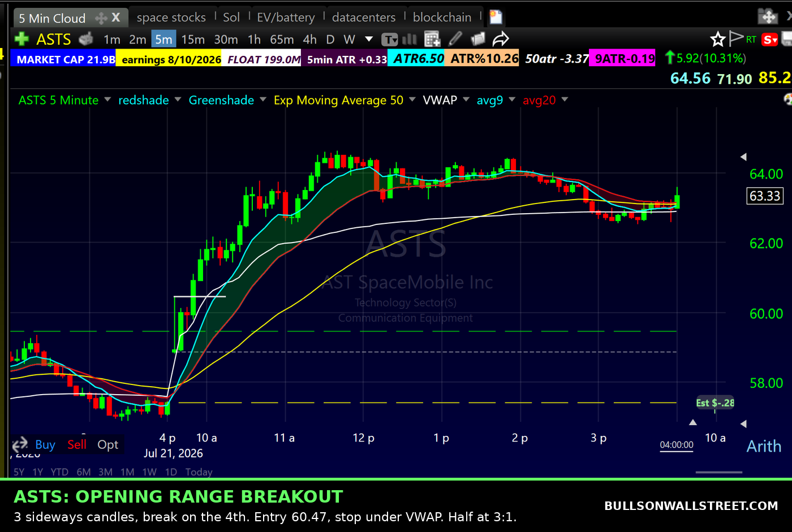The width and height of the screenshot is (792, 532).
Task: Open the space stocks tab
Action: (171, 18)
